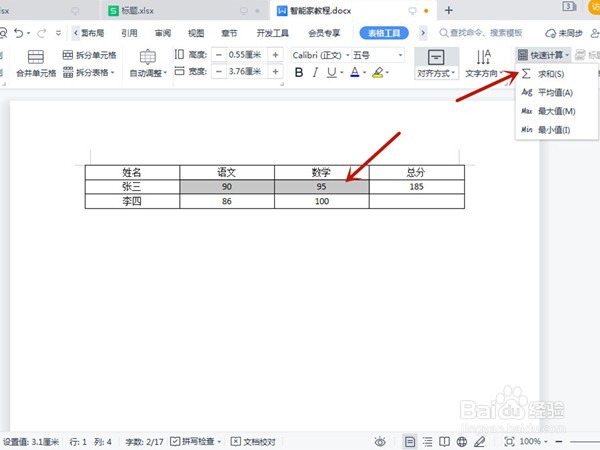
Task: Toggle spell check (拼写检查)
Action: 196,442
